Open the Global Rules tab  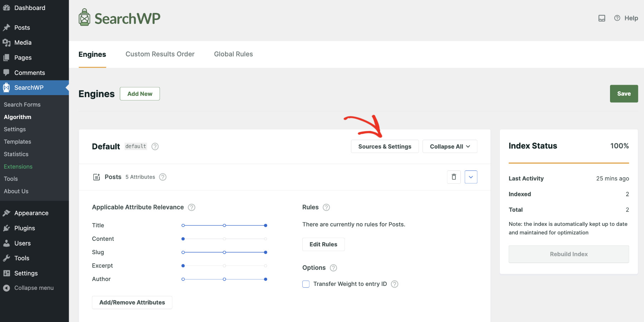click(x=233, y=54)
